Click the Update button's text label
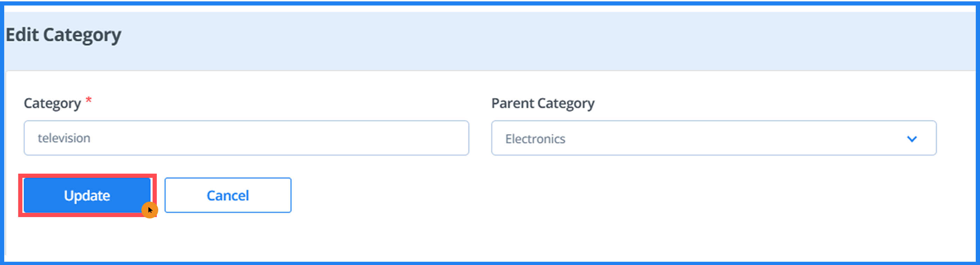 87,196
